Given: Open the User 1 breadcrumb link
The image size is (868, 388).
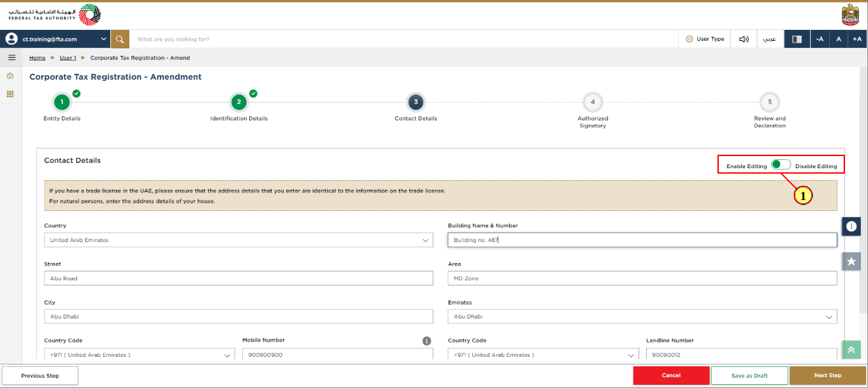Looking at the screenshot, I should point(68,58).
